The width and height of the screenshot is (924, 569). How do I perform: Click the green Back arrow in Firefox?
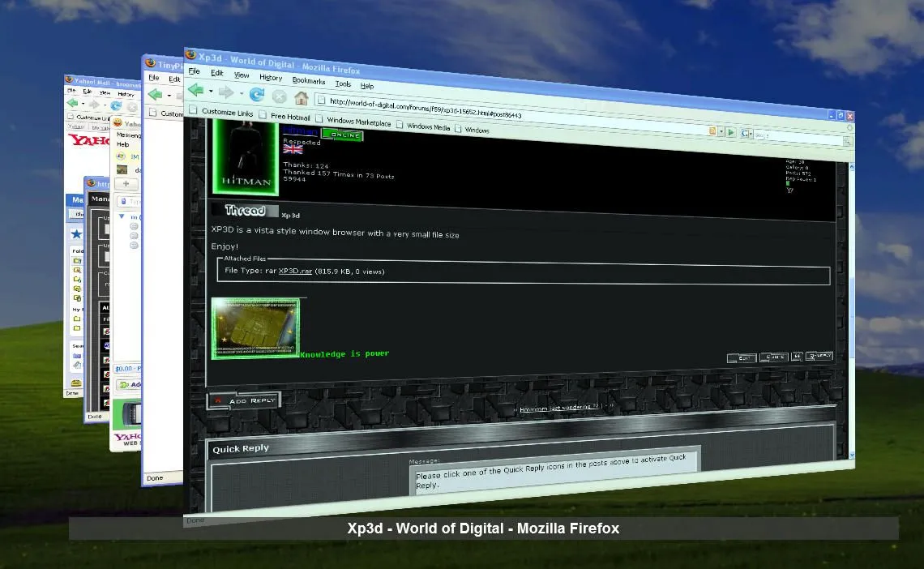point(196,91)
